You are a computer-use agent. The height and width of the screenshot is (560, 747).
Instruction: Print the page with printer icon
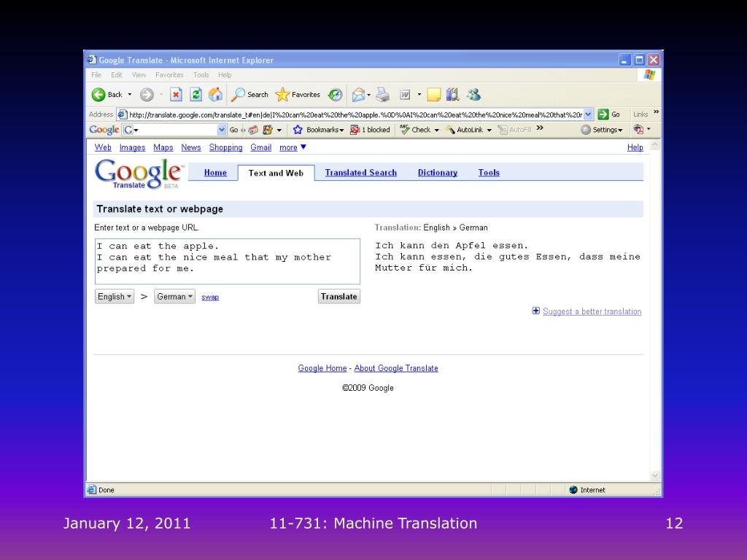tap(382, 95)
